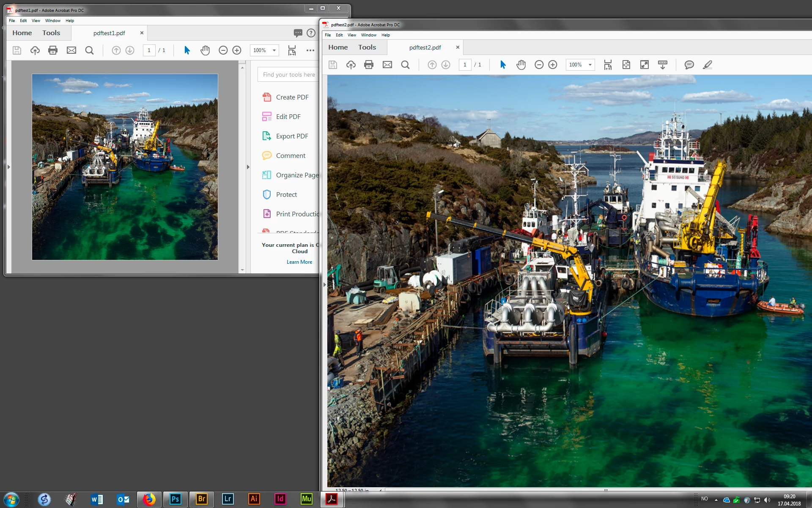
Task: Open Create PDF tool
Action: (x=292, y=97)
